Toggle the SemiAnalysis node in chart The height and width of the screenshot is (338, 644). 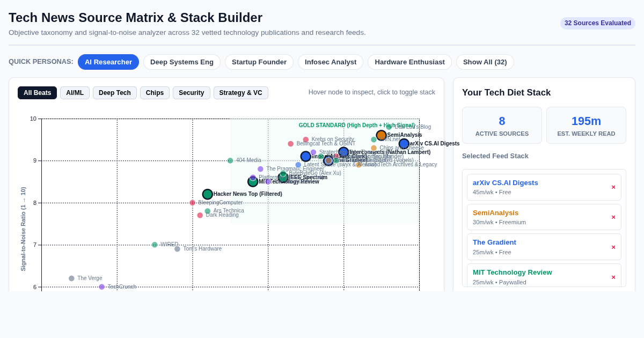pos(381,135)
